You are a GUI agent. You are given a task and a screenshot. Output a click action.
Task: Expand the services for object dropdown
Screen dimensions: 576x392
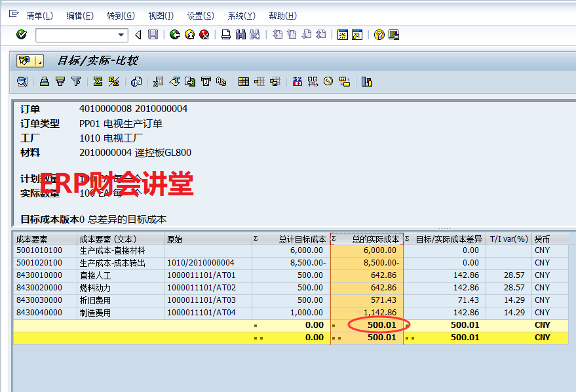tap(40, 61)
